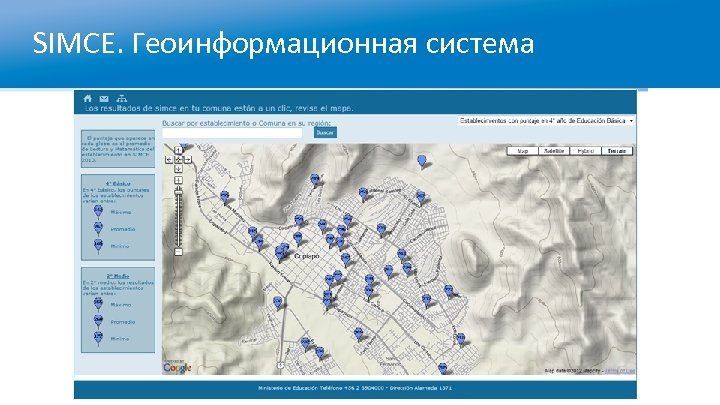Click the 4° Básico Mínimo legend pin
Image resolution: width=720 pixels, height=405 pixels.
point(98,245)
